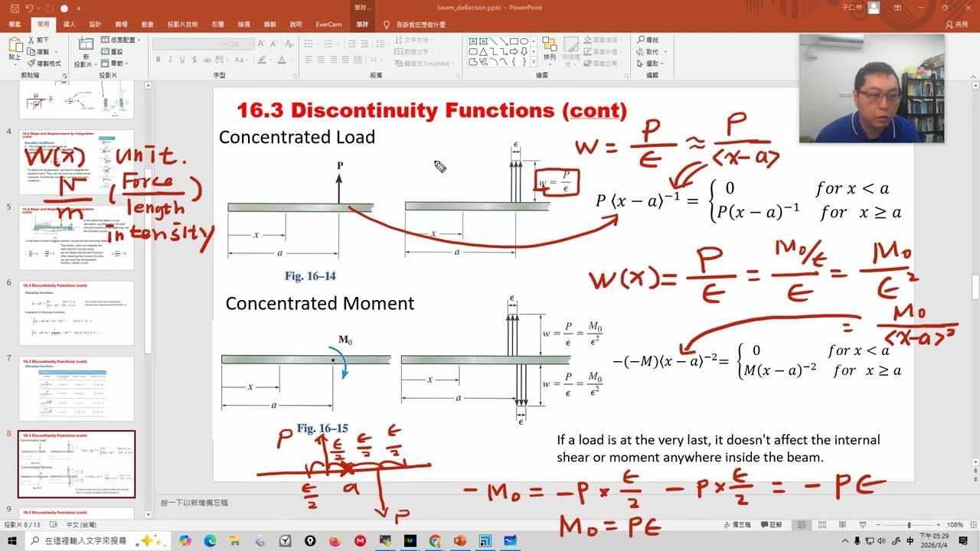Select slide 4 thumbnail
Screen dimensions: 980x551
click(x=77, y=162)
